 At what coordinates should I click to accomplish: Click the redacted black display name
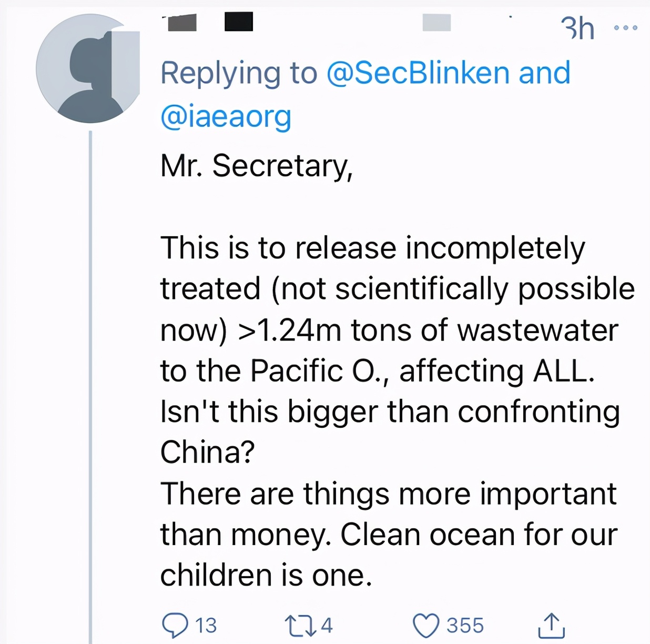click(x=239, y=21)
